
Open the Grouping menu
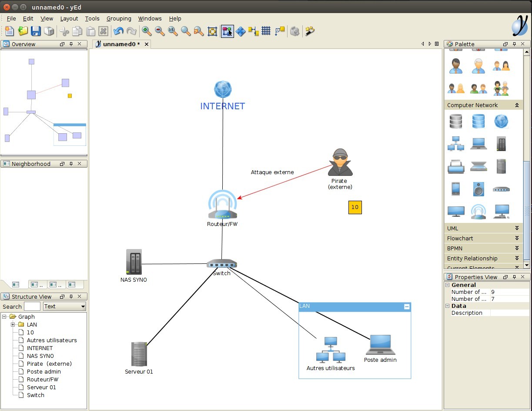[119, 19]
